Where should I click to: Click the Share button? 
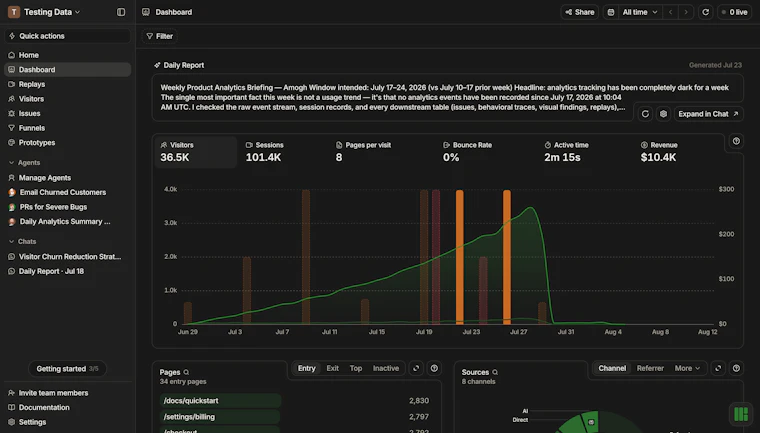click(x=579, y=12)
